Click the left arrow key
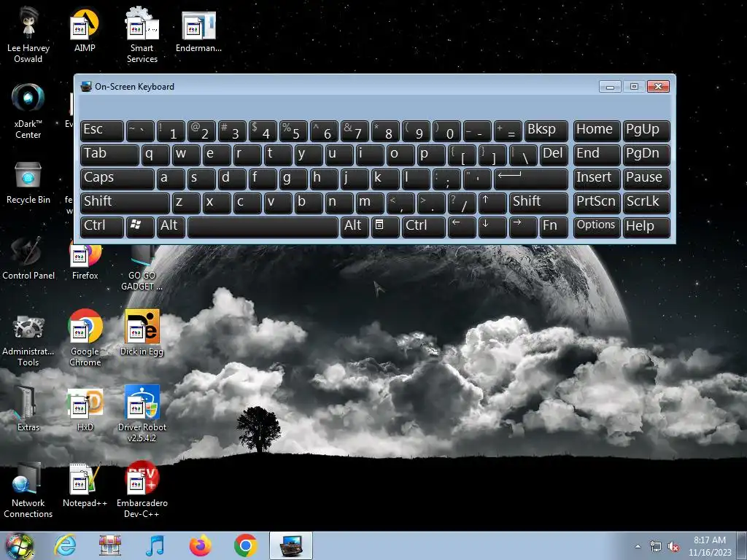The height and width of the screenshot is (560, 747). point(462,227)
